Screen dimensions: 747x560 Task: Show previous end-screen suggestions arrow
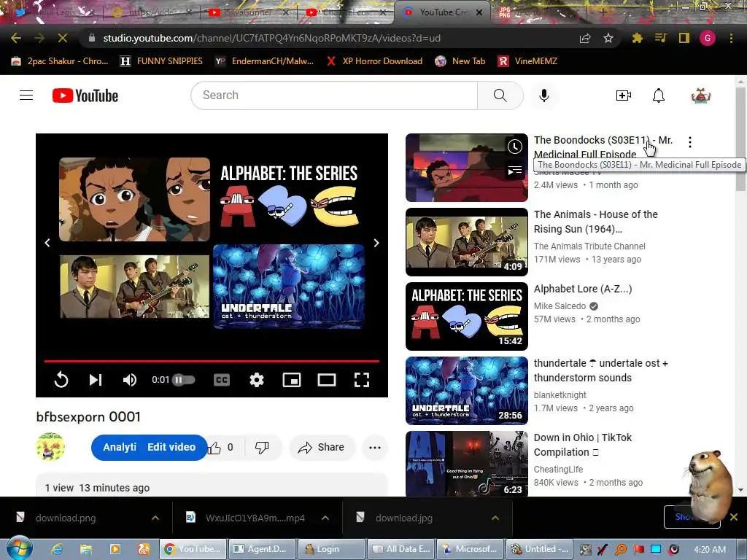click(x=47, y=243)
